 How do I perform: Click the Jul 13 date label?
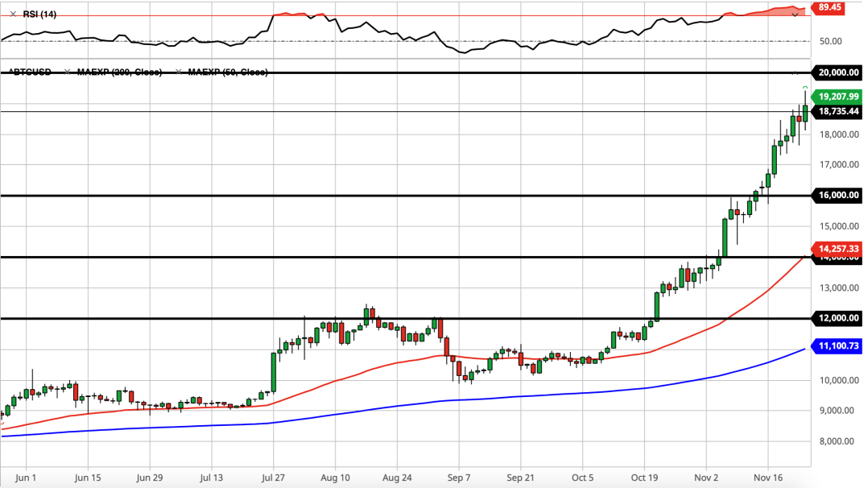point(212,478)
